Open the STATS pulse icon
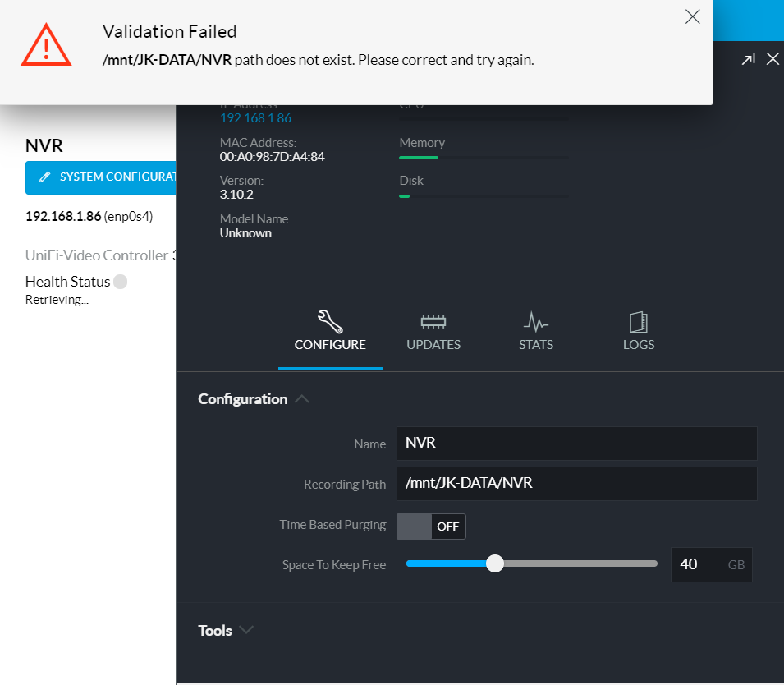The image size is (784, 685). click(x=536, y=322)
